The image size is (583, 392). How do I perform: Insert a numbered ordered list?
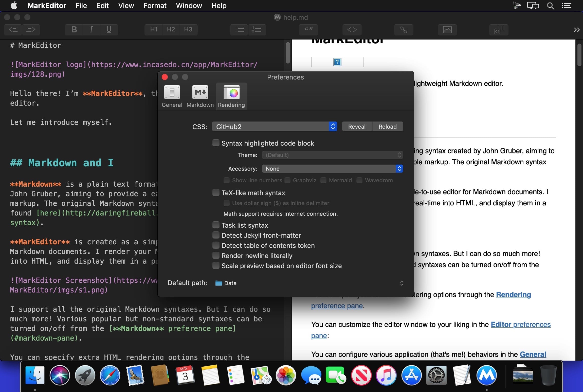(x=257, y=30)
